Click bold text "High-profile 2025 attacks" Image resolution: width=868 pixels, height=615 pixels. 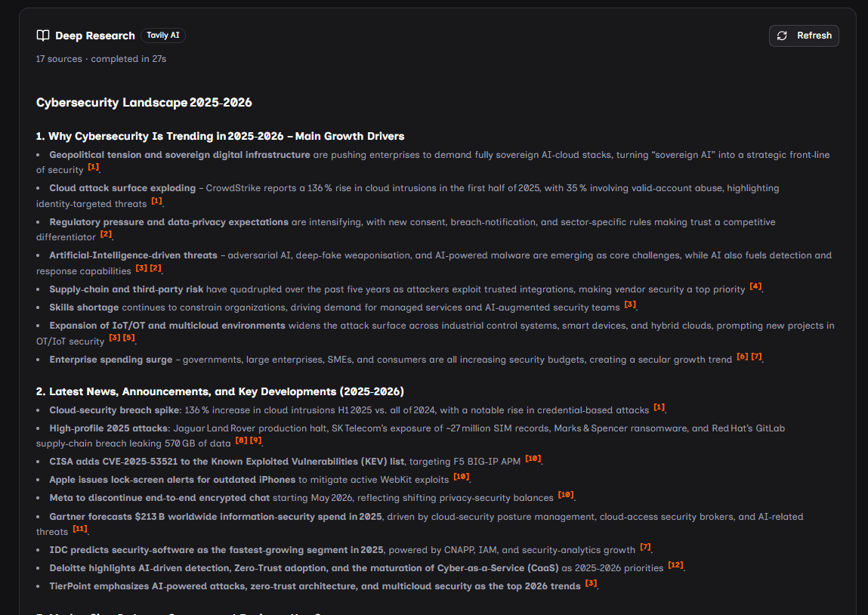[109, 428]
